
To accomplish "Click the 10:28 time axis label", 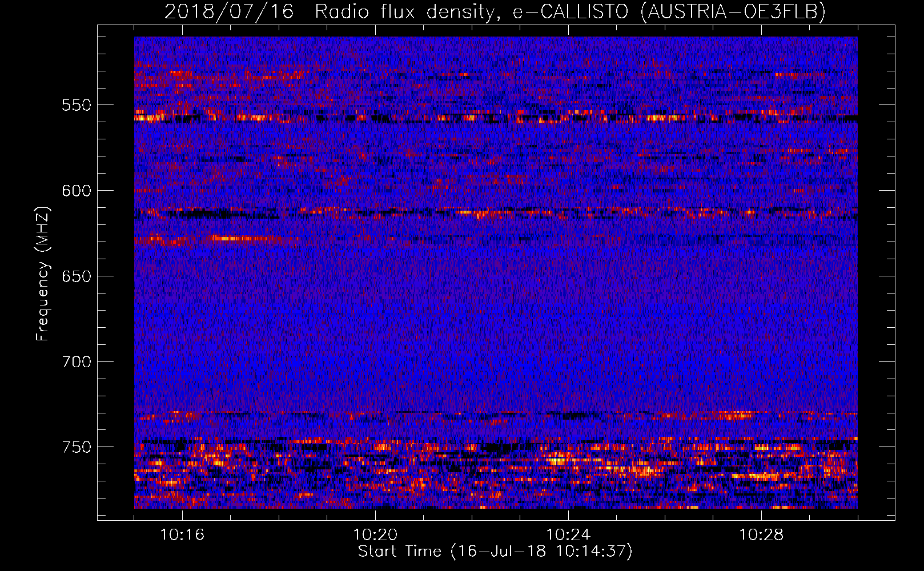I will coord(761,534).
